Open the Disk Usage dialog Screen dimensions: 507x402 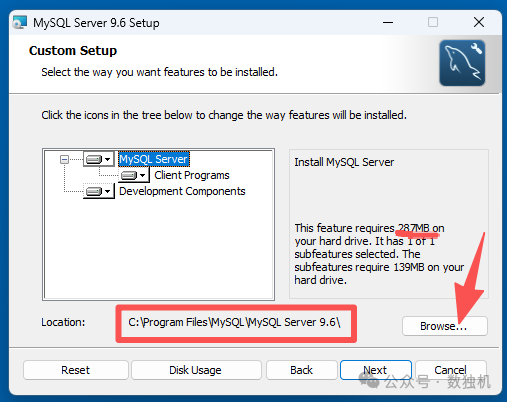[x=196, y=370]
